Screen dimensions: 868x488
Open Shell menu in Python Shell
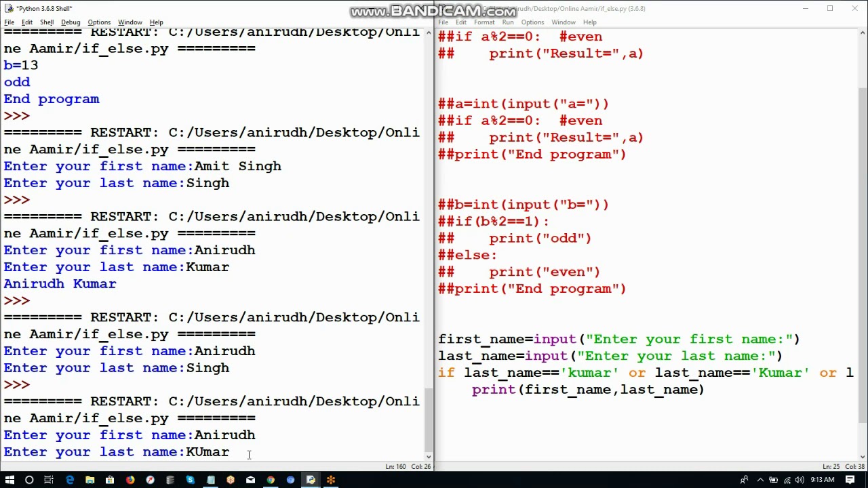pyautogui.click(x=47, y=22)
